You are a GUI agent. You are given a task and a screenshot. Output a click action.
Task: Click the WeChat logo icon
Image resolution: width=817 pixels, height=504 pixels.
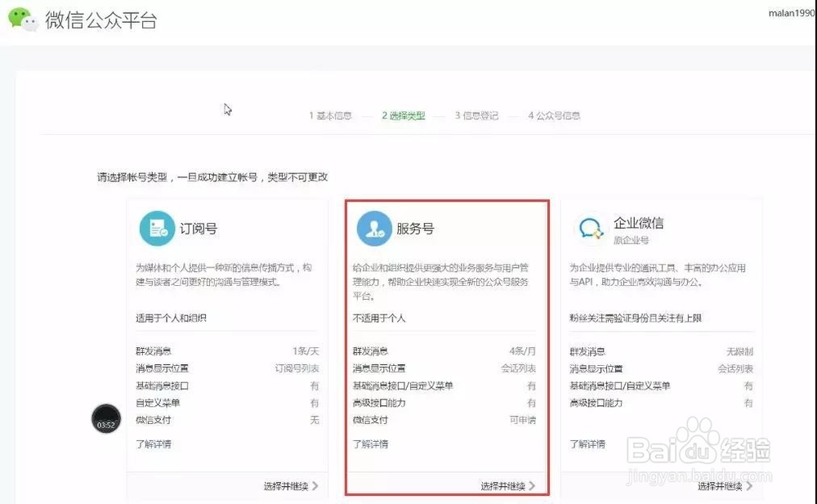click(x=23, y=20)
